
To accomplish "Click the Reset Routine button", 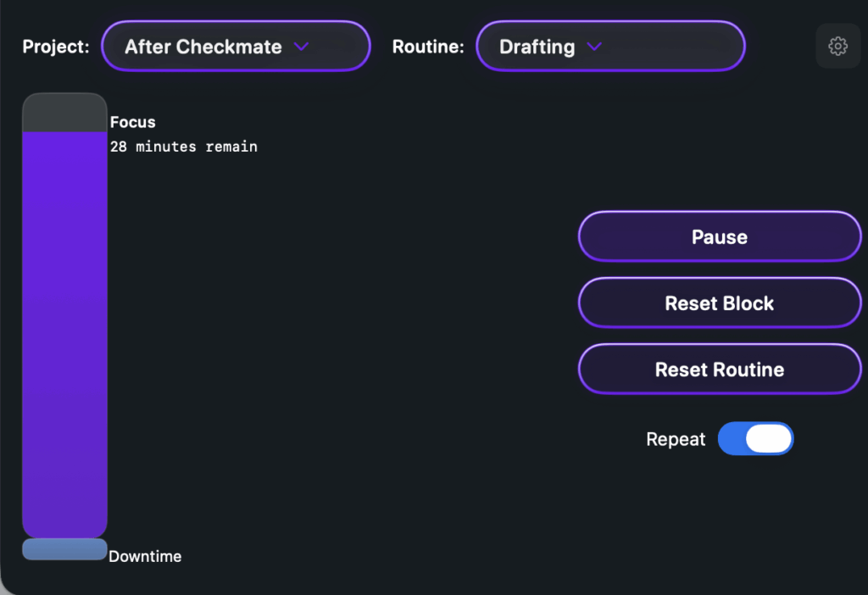I will pos(720,370).
